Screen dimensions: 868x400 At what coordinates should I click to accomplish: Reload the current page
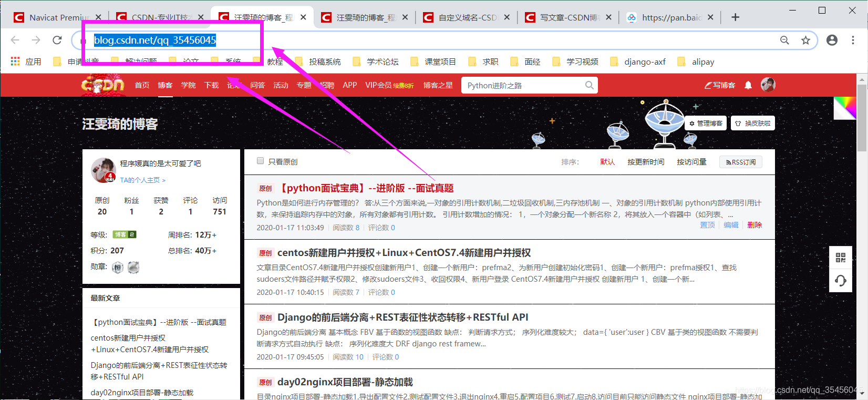coord(57,40)
